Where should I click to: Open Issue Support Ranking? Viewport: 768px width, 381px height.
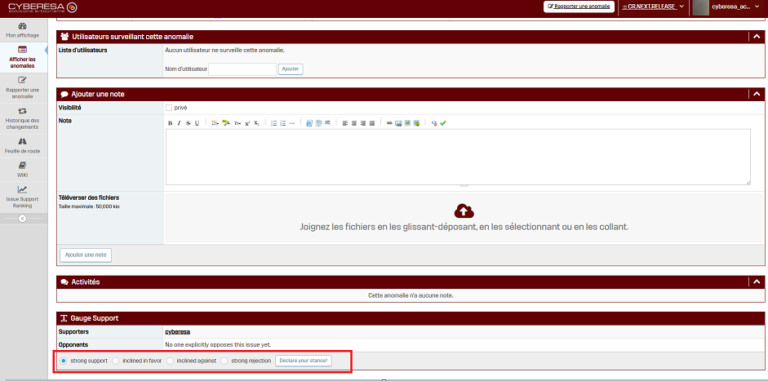point(23,197)
